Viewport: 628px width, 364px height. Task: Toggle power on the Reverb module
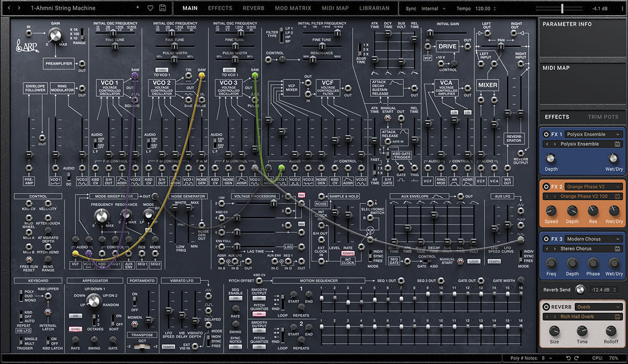pos(547,307)
